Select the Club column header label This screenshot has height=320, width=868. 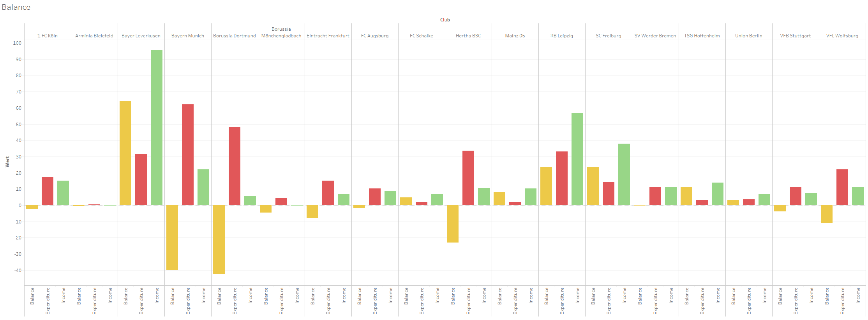click(x=445, y=19)
